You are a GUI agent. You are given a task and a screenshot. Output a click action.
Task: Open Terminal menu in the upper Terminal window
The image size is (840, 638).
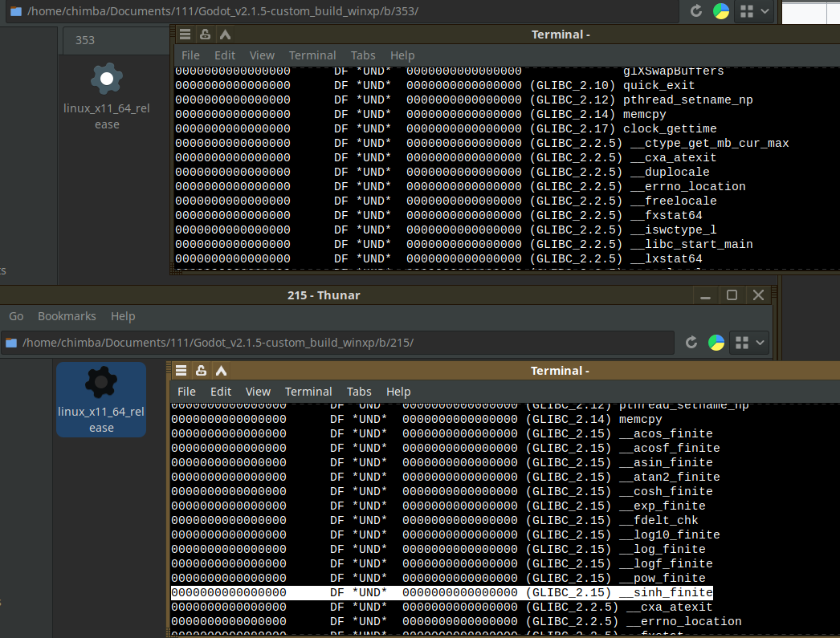click(x=312, y=55)
